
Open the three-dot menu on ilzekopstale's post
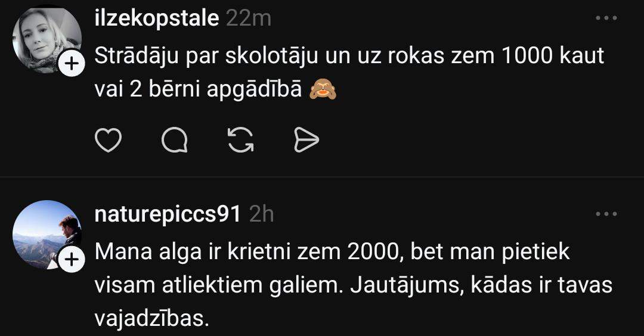606,18
